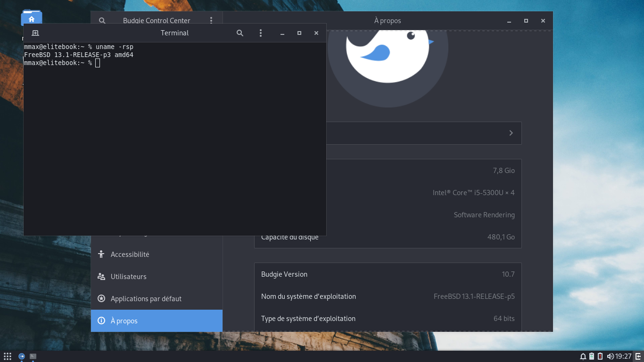Open the Home folder desktop icon
The image size is (644, 362).
(32, 18)
